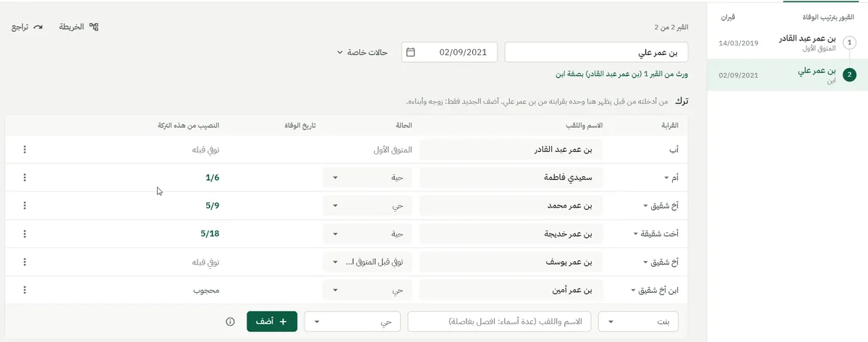Click the info icon next to أضف button
This screenshot has height=342, width=868.
231,322
